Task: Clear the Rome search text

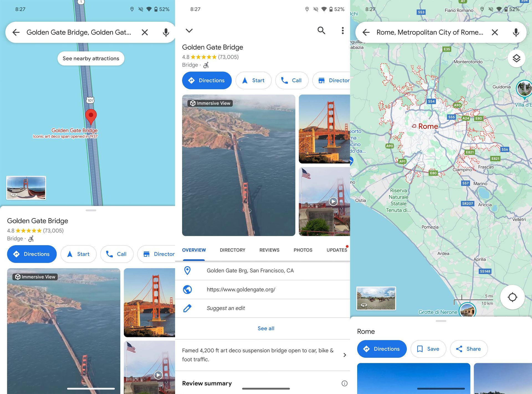Action: [495, 32]
